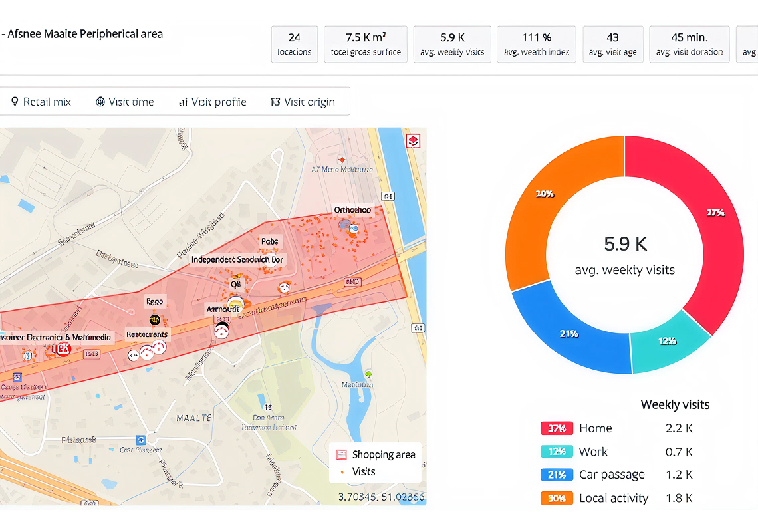
Task: Click the 24 locations stat card
Action: 295,45
